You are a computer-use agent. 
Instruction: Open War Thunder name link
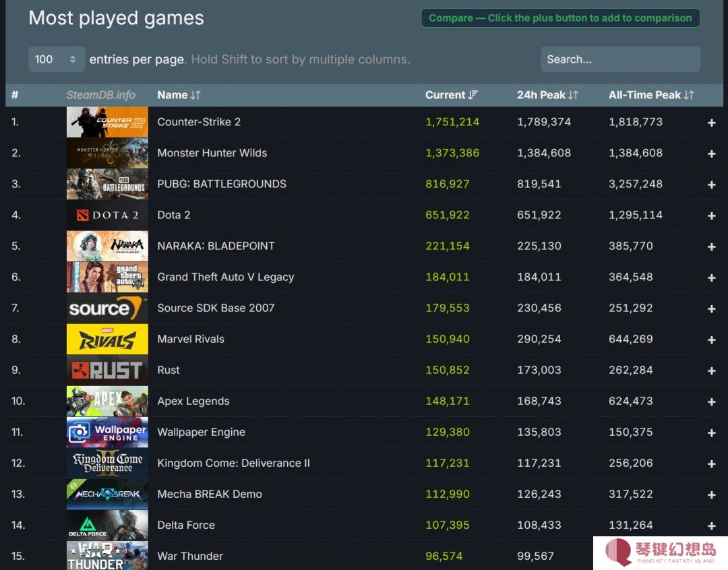pyautogui.click(x=190, y=556)
